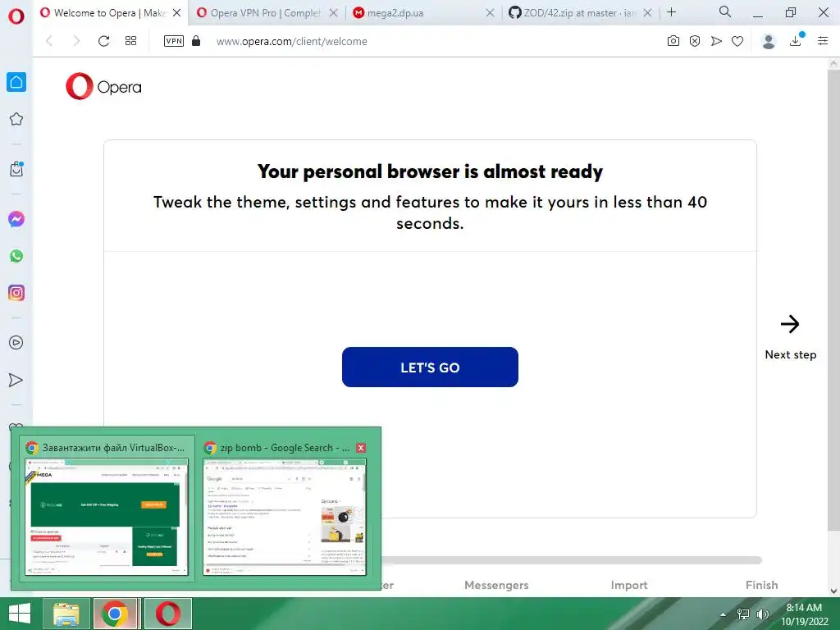This screenshot has width=840, height=630.
Task: Open a new tab with plus button
Action: coord(671,11)
